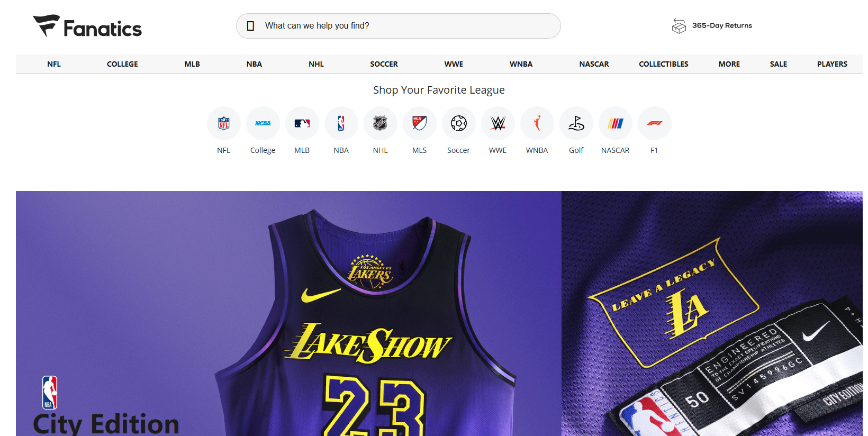Viewport: 868px width, 436px height.
Task: Open the WWE navigation menu
Action: pyautogui.click(x=454, y=64)
